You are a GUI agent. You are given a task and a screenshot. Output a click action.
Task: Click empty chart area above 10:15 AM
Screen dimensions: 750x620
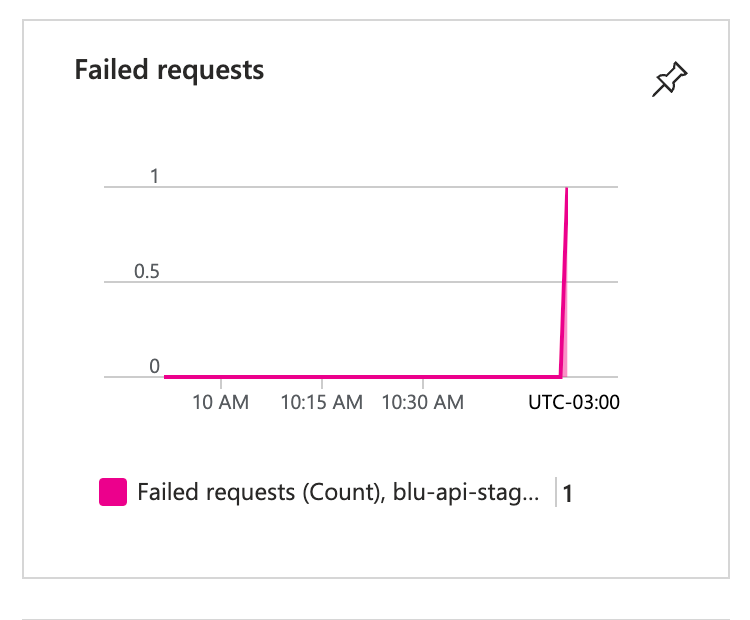321,234
